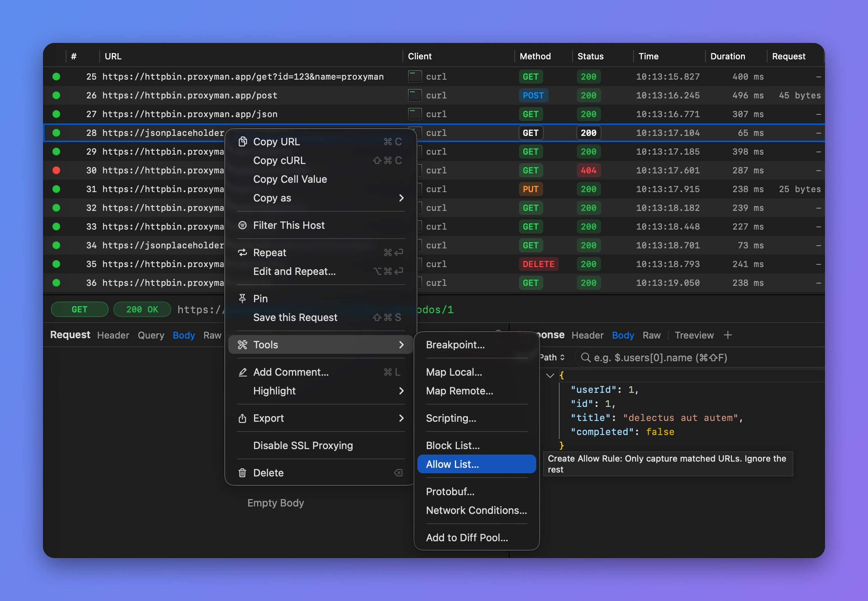Screen dimensions: 868x601
Task: Click the curl terminal icon in row 26
Action: (415, 95)
